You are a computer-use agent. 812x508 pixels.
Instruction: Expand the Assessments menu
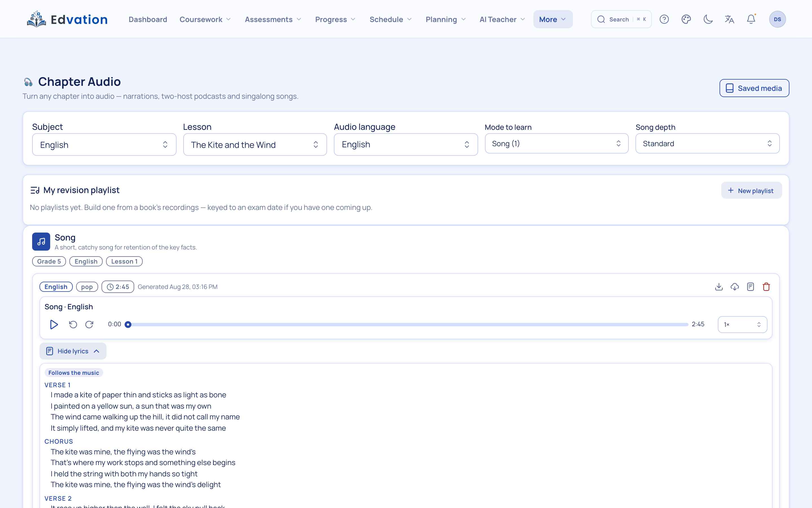click(273, 19)
